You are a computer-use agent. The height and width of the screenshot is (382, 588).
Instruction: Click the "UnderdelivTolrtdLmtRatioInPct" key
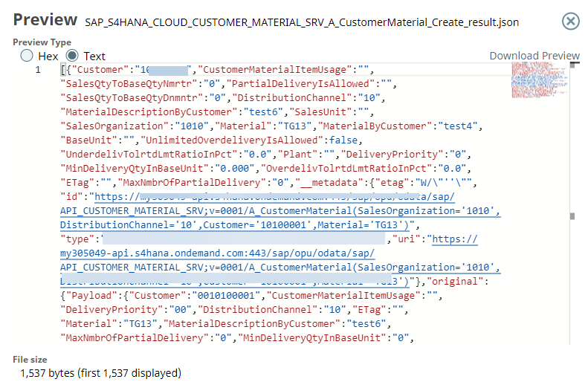click(x=149, y=155)
